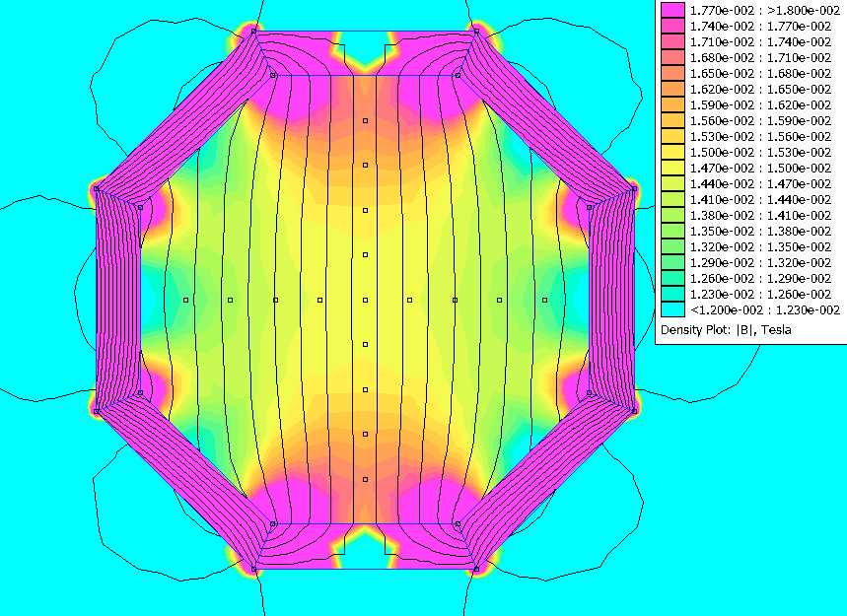Click the swatch beside 1.440e-002 : 1.470e-002
847x616 pixels.
[672, 183]
